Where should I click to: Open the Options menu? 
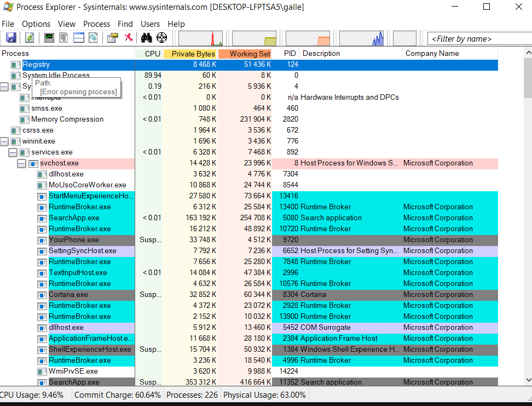[36, 24]
